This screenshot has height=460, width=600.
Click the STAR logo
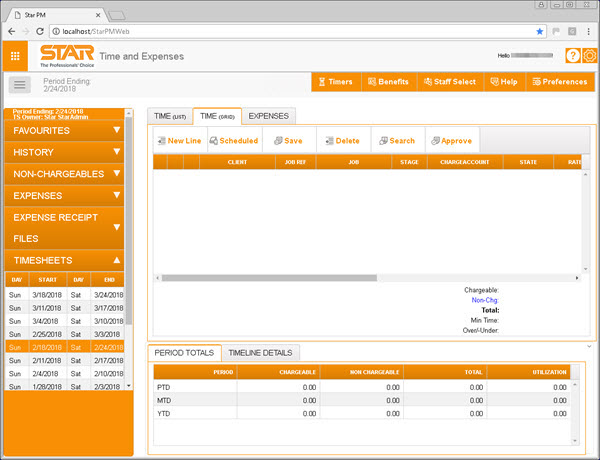pos(67,56)
